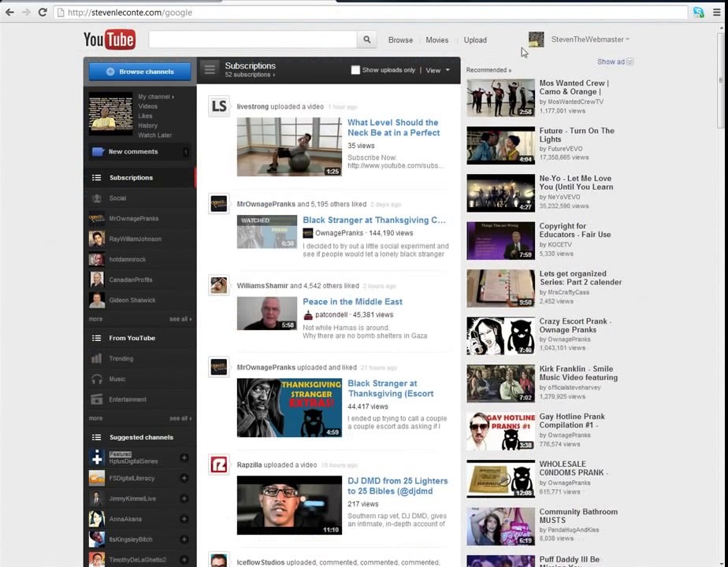Click the Browse channels button
This screenshot has height=567, width=728.
coord(139,72)
